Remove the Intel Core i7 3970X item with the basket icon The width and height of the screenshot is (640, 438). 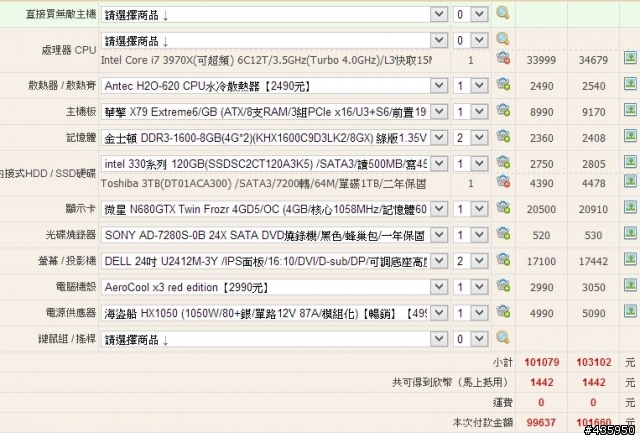pyautogui.click(x=503, y=58)
